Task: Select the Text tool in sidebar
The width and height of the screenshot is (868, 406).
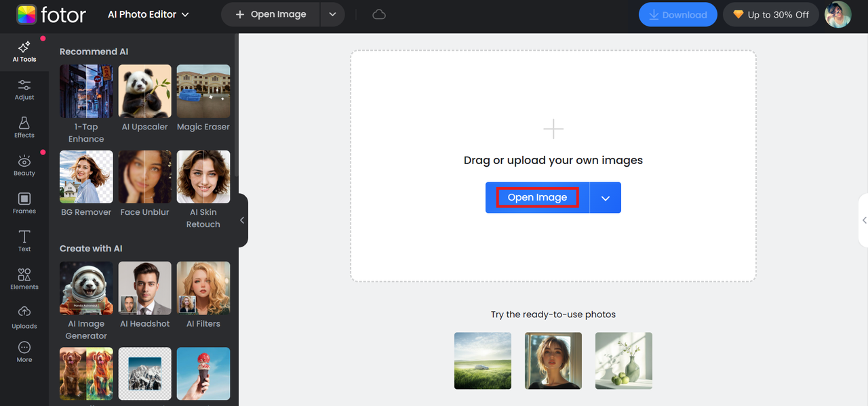Action: (x=24, y=241)
